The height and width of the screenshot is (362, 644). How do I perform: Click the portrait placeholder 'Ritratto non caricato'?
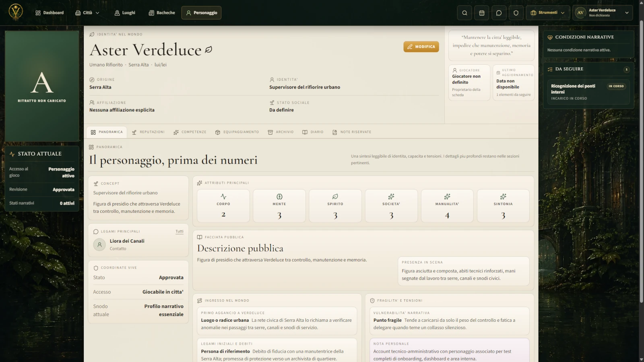(42, 86)
